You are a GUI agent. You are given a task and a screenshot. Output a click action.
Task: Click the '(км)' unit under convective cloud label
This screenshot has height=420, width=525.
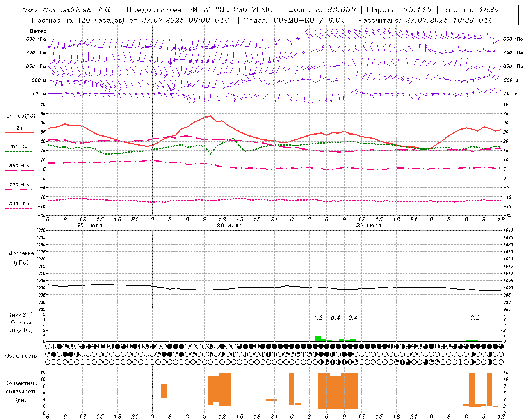[x=21, y=399]
